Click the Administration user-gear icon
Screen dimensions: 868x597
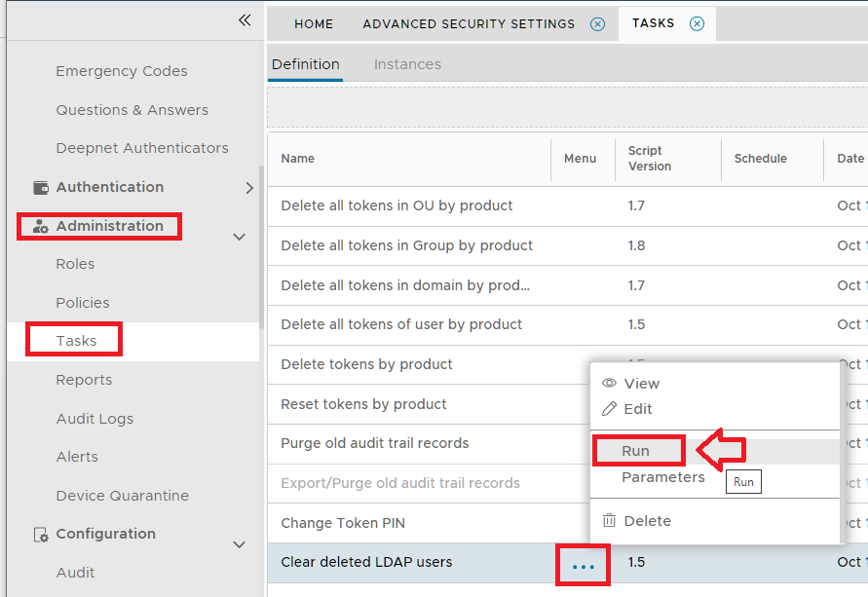[41, 226]
